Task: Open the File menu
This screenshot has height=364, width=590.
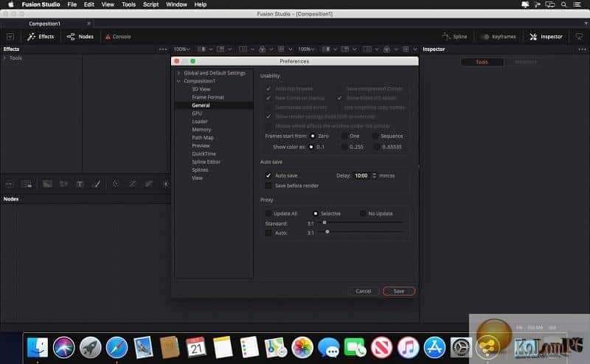Action: click(x=72, y=4)
